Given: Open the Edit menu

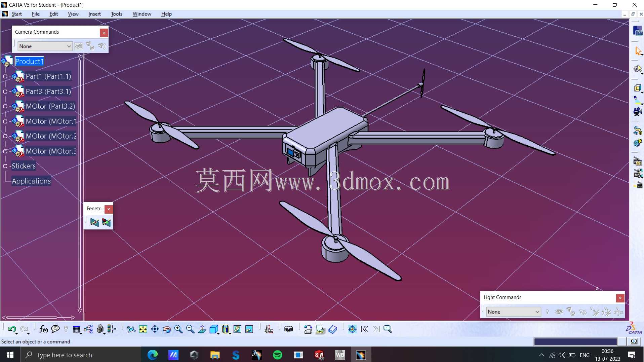Looking at the screenshot, I should pyautogui.click(x=53, y=14).
